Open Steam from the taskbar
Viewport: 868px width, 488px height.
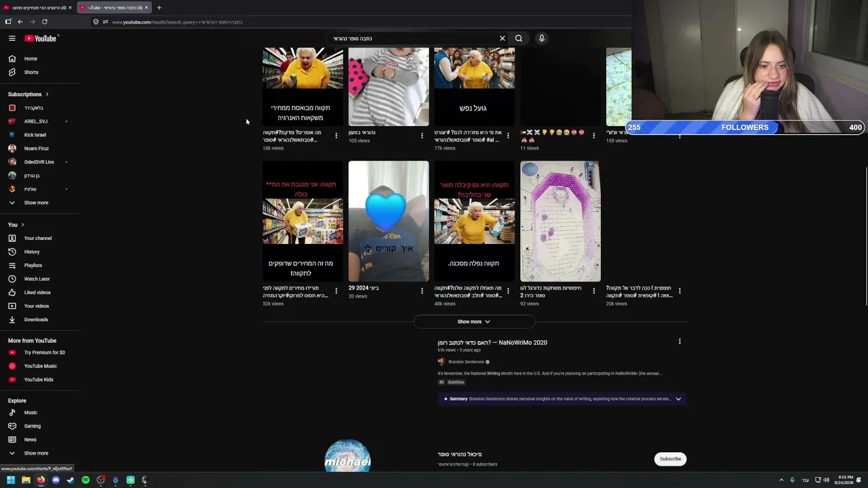click(x=71, y=480)
